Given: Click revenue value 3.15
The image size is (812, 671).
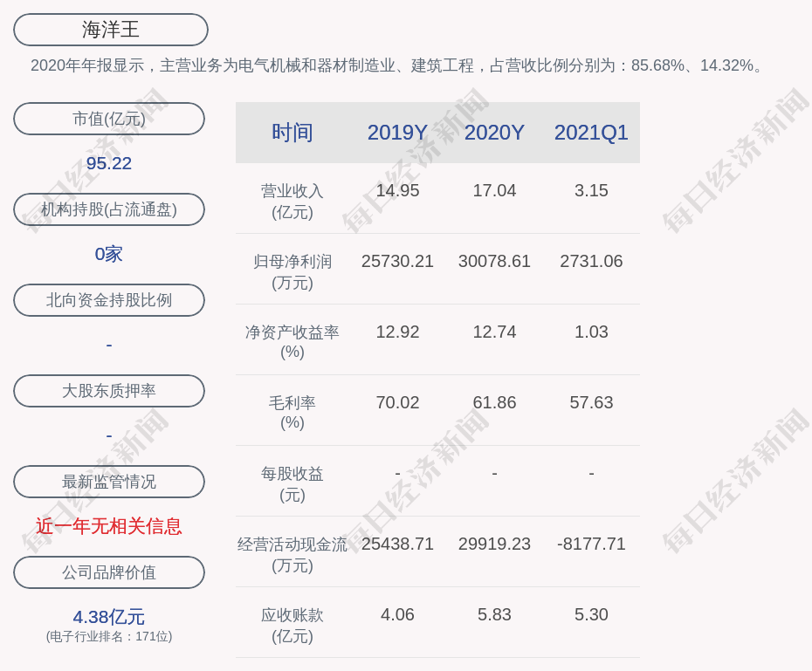Looking at the screenshot, I should point(591,190).
